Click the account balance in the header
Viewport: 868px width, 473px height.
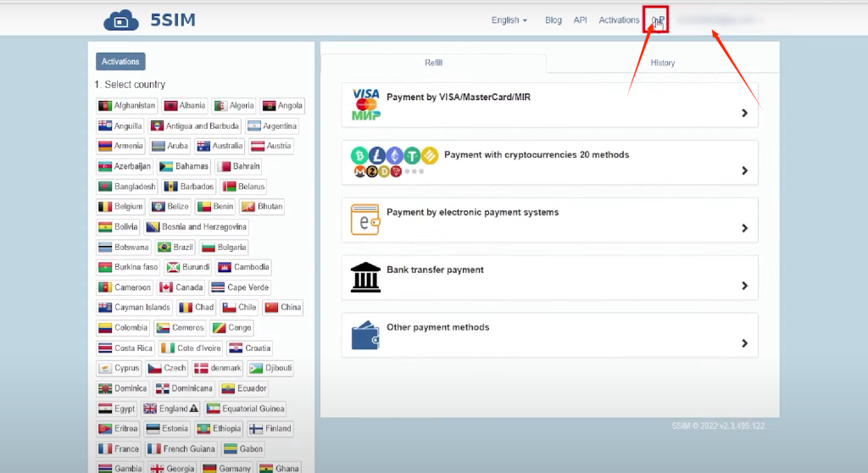[x=656, y=20]
